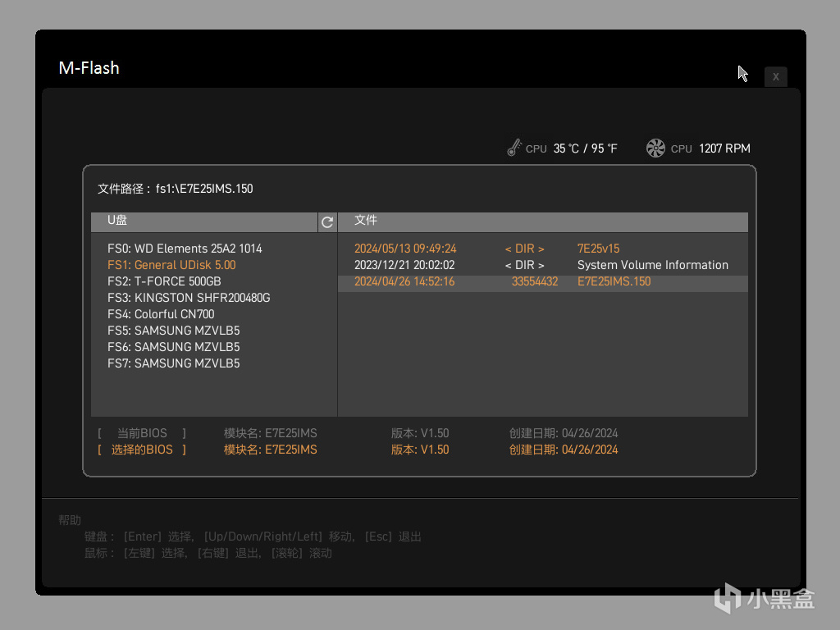The height and width of the screenshot is (630, 840).
Task: Click orange 版本: V1.50 of selected BIOS
Action: point(420,450)
